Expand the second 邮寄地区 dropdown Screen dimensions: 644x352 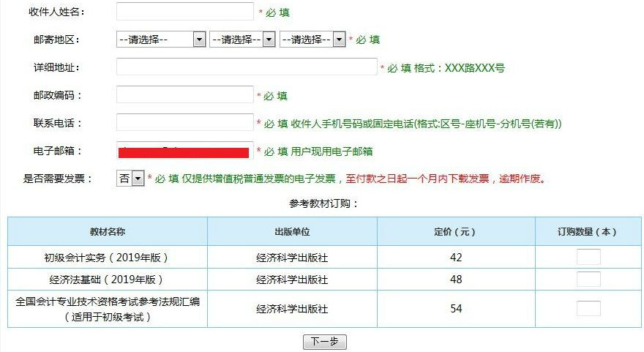point(241,40)
